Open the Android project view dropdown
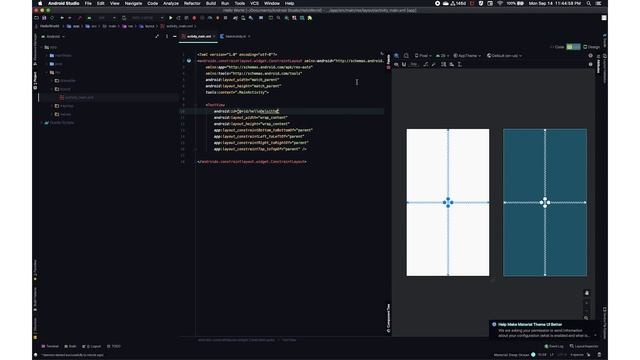Viewport: 640px width, 360px height. (53, 36)
